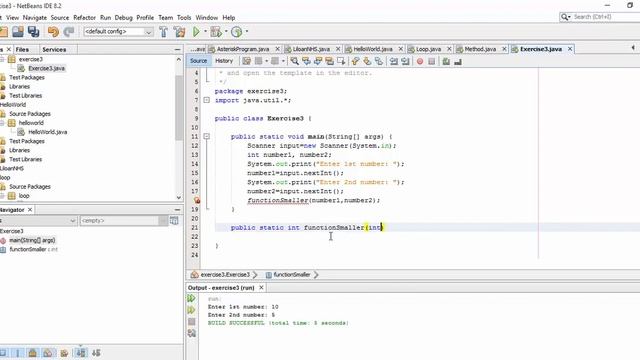Re-run program in Output window
The height and width of the screenshot is (360, 640).
click(x=191, y=298)
